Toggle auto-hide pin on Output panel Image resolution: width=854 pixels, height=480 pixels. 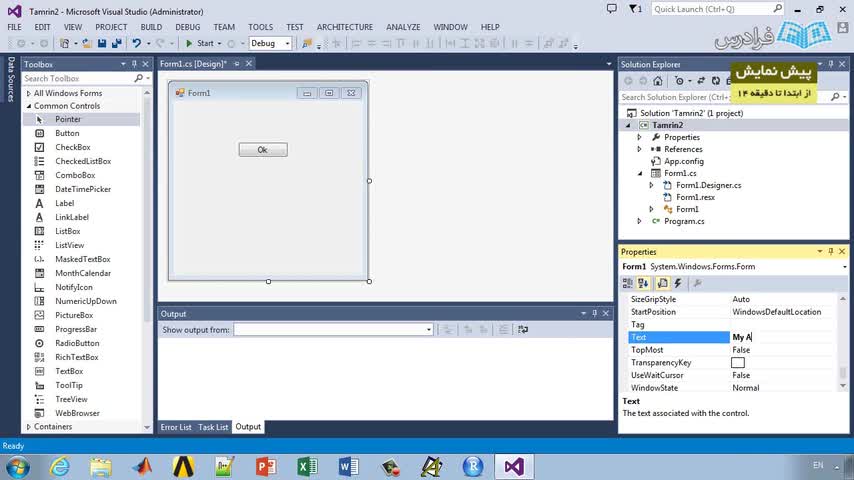point(594,313)
